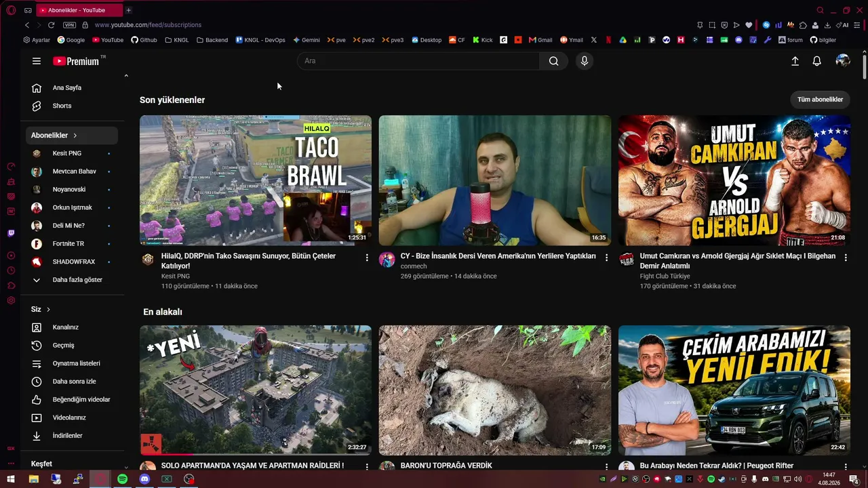Open the Abonelikler section header

[72, 136]
